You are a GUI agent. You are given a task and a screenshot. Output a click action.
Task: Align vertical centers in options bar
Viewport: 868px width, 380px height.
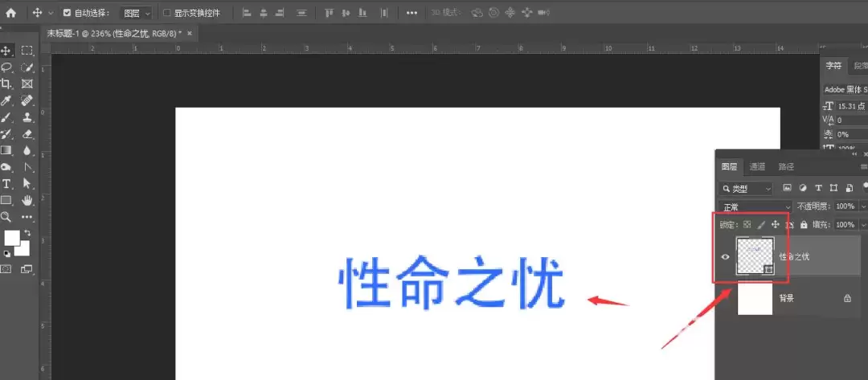[346, 13]
